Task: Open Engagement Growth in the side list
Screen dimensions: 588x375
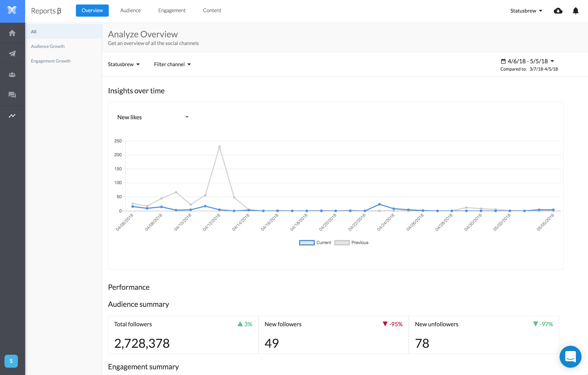Action: [x=51, y=61]
